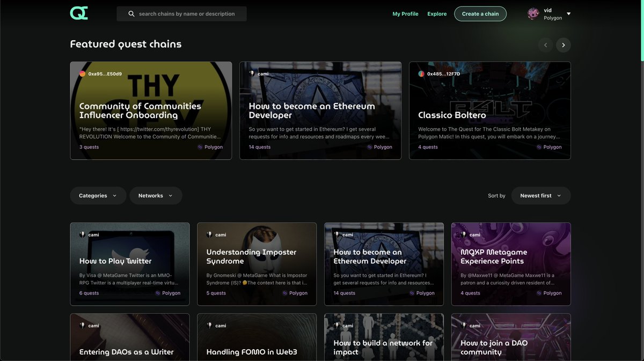Screen dimensions: 644x361
Task: Click cami avatar on How to build a network
Action: click(x=337, y=326)
